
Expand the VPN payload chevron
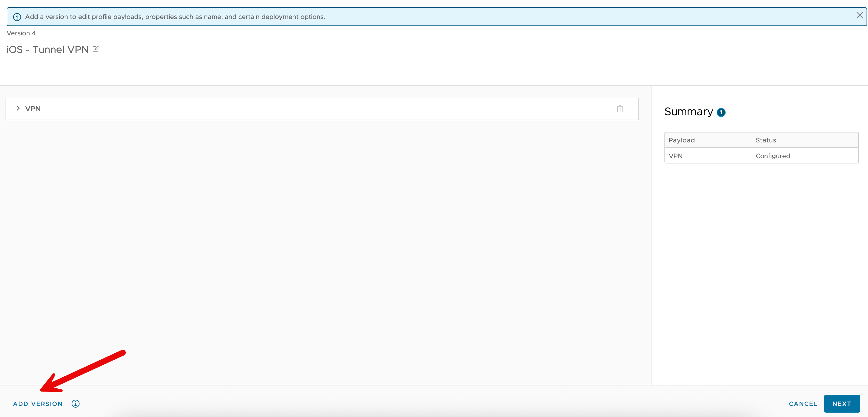(18, 108)
